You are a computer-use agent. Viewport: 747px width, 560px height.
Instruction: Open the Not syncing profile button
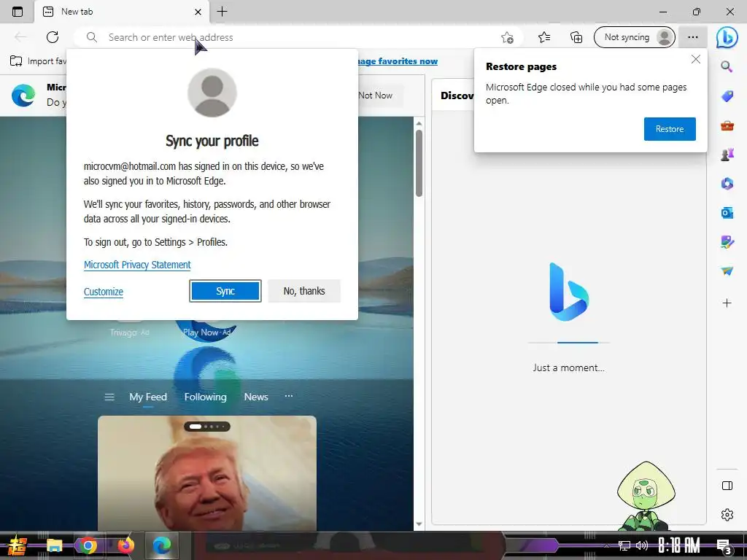[634, 37]
